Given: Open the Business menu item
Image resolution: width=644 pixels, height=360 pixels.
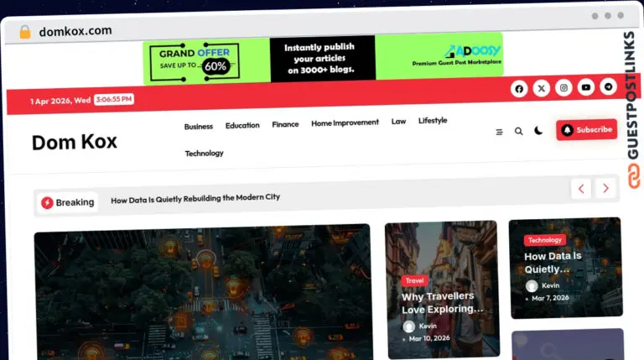Looking at the screenshot, I should tap(199, 127).
